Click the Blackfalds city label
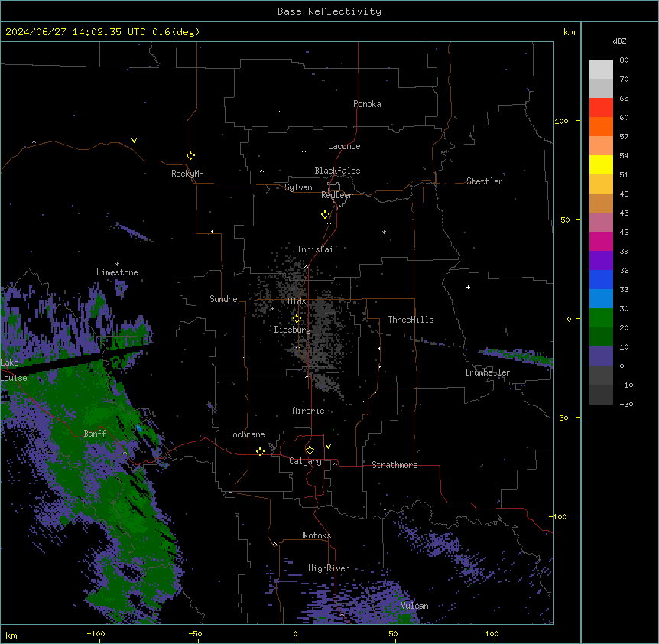This screenshot has height=644, width=659. click(337, 171)
